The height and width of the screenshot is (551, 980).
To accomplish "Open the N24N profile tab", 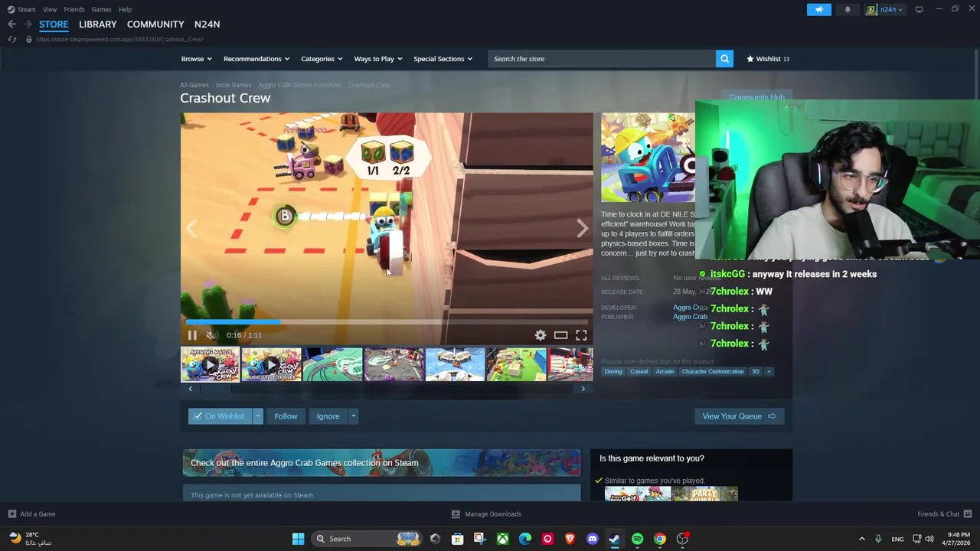I will (x=207, y=24).
